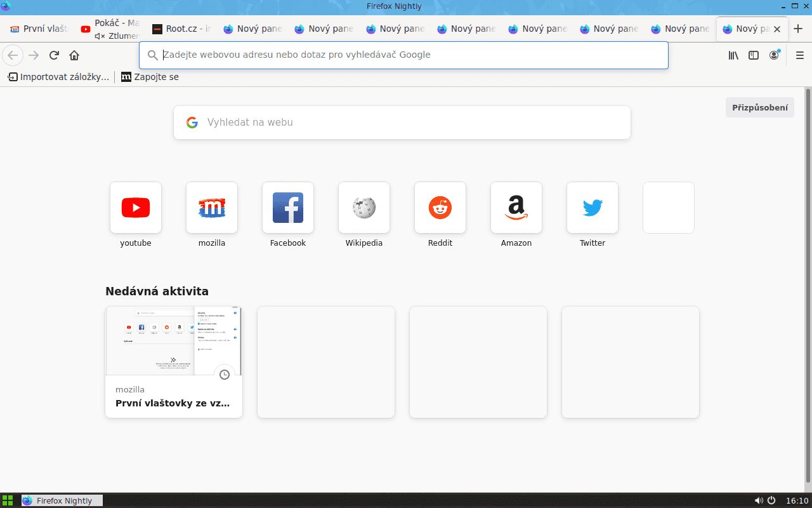
Task: Open the volume control in the system tray
Action: [759, 500]
